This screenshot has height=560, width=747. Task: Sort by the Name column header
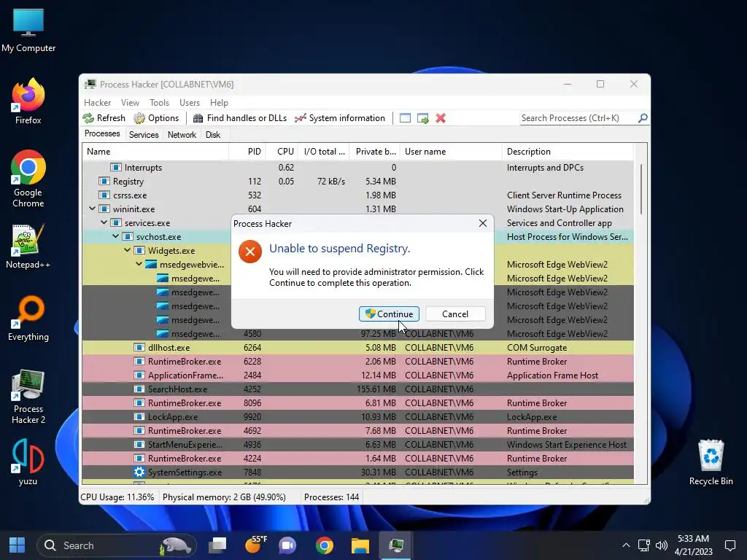tap(155, 152)
